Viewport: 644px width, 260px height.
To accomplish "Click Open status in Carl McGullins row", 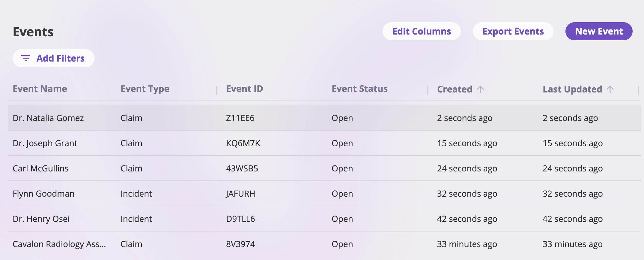I will pos(342,169).
